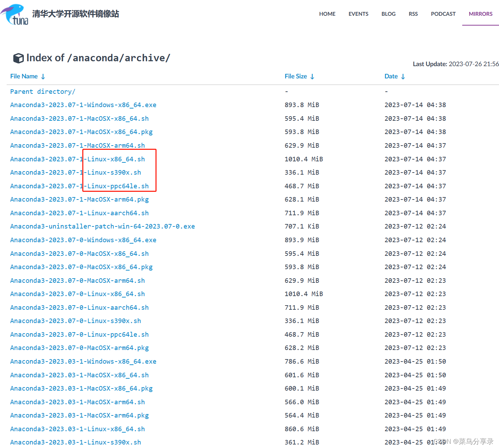Screen dimensions: 499x448
Task: Download Anaconda3-2023.07-1-Windows-x86_64.exe
Action: (x=83, y=105)
